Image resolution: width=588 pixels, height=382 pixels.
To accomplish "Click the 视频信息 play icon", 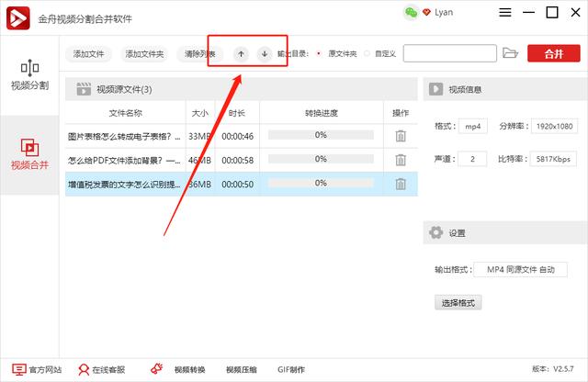I will (x=435, y=89).
